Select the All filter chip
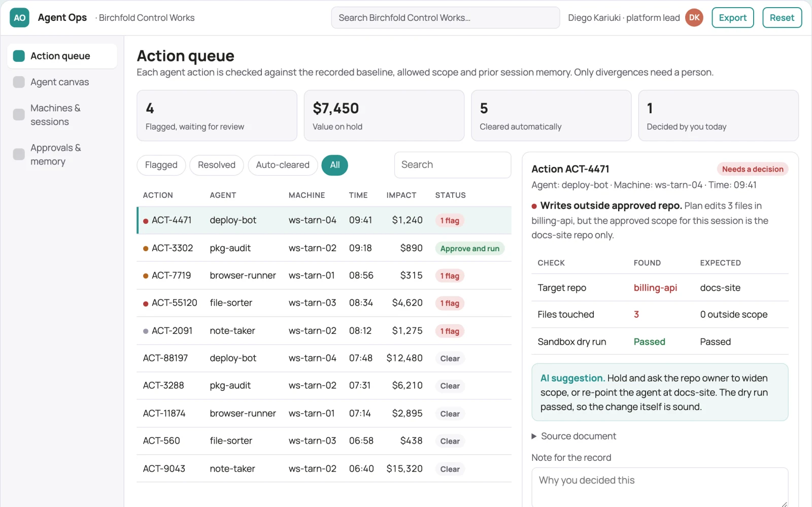This screenshot has height=507, width=812. click(335, 165)
